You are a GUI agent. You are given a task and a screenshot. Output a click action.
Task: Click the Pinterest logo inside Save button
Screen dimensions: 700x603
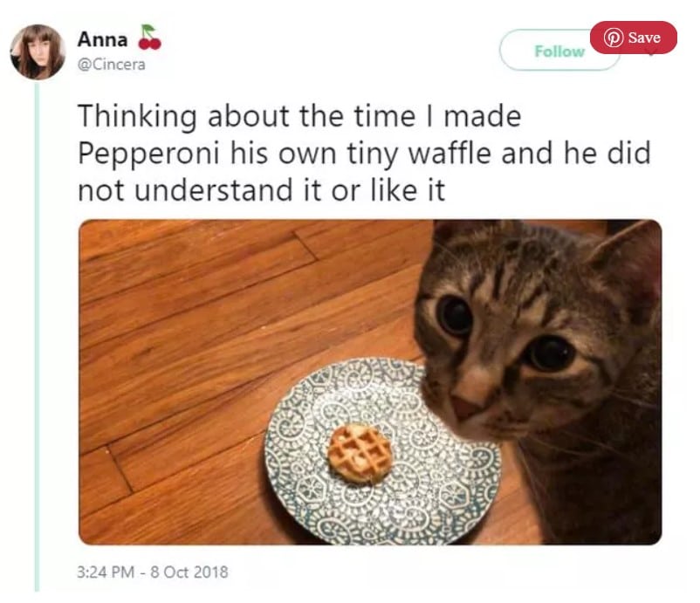[614, 38]
